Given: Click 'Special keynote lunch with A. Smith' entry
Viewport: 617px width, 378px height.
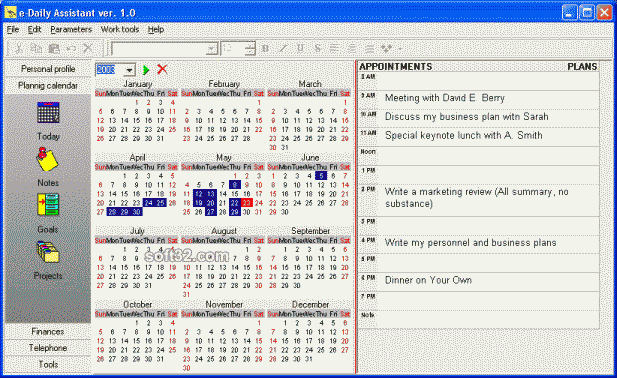Looking at the screenshot, I should coord(463,136).
